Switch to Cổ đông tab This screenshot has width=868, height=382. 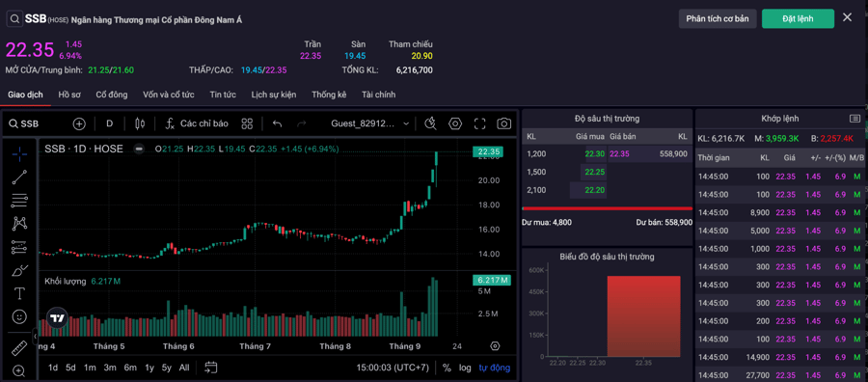(111, 95)
